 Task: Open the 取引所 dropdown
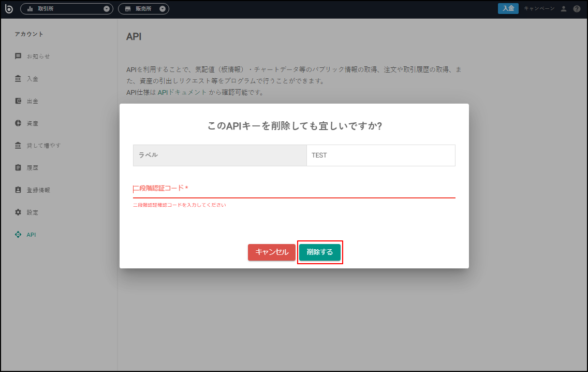[67, 9]
